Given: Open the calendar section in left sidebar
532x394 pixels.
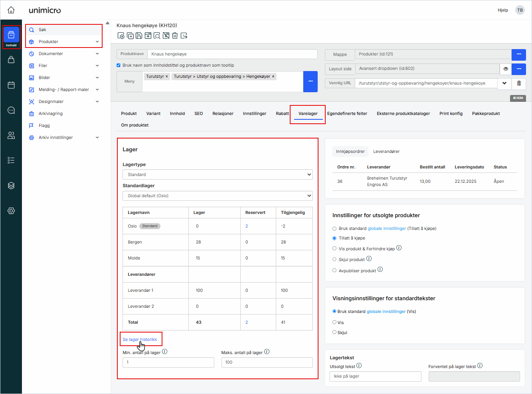Looking at the screenshot, I should [11, 85].
